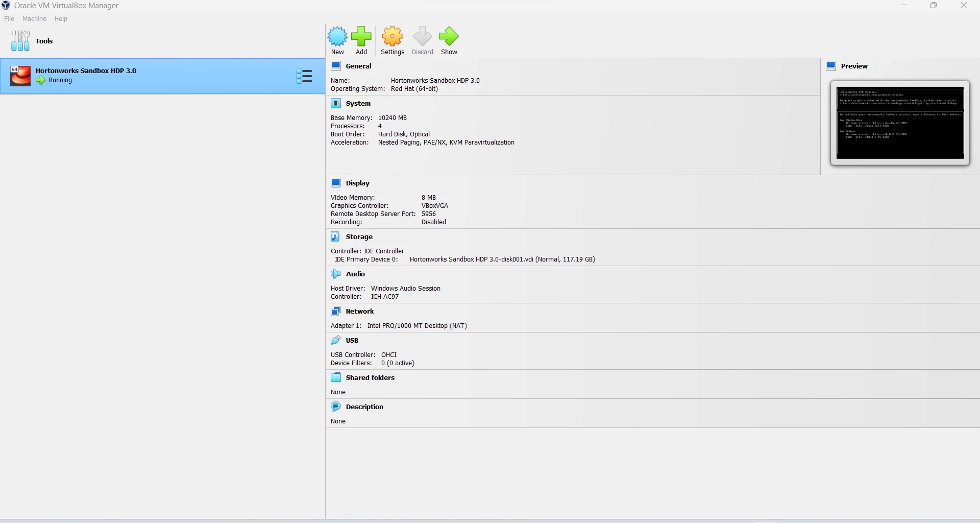Click the Tools label in sidebar

pos(44,41)
